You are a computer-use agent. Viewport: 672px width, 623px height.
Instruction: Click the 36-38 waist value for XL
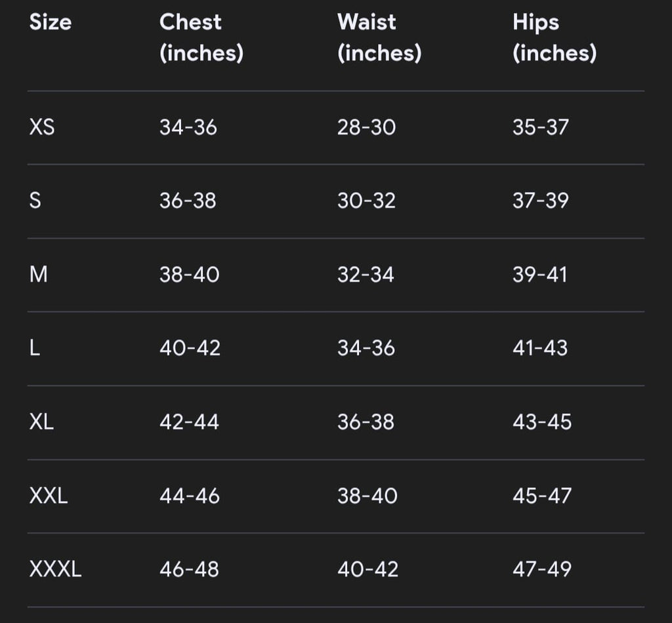pos(366,422)
